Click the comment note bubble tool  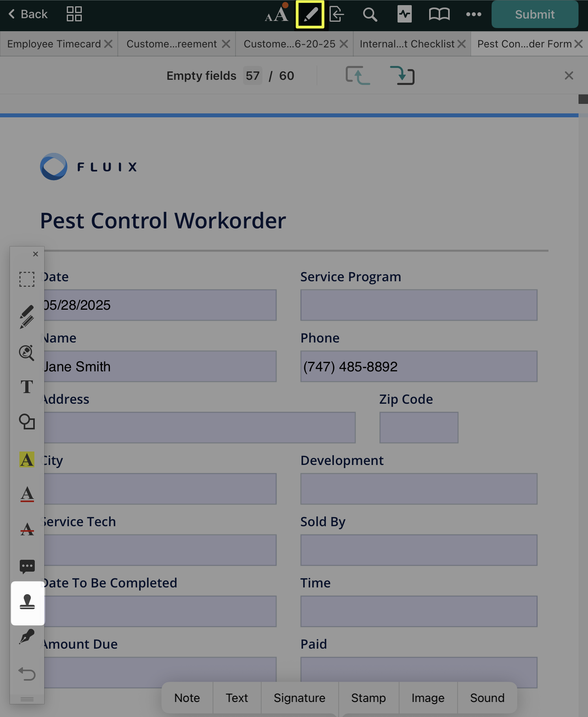[x=27, y=566]
